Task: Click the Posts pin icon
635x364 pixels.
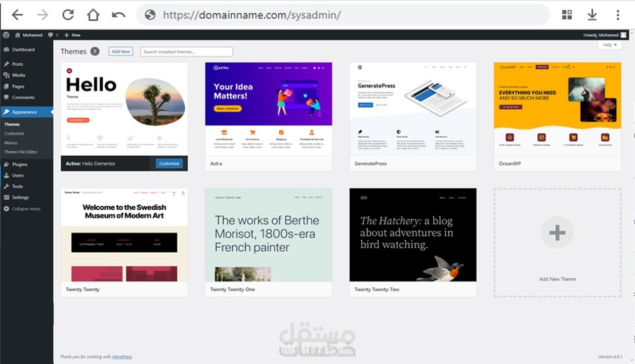Action: (x=6, y=64)
